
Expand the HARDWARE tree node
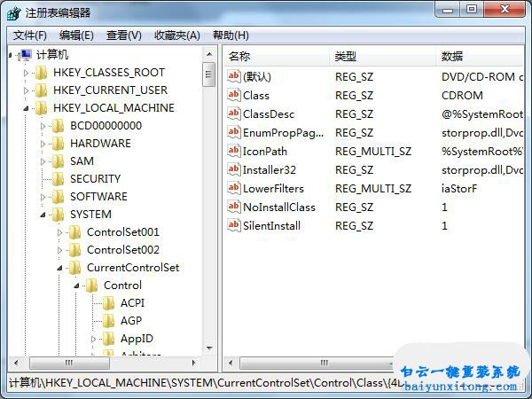pos(43,144)
